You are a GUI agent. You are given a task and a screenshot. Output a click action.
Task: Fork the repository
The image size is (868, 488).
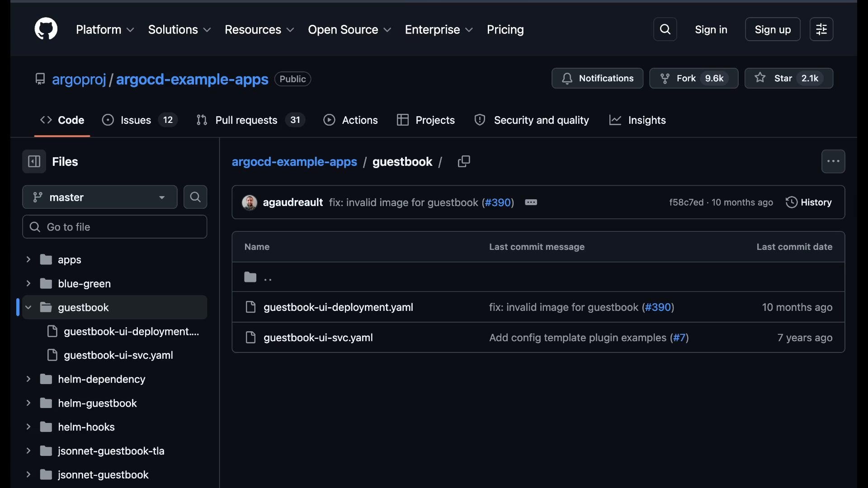point(693,78)
